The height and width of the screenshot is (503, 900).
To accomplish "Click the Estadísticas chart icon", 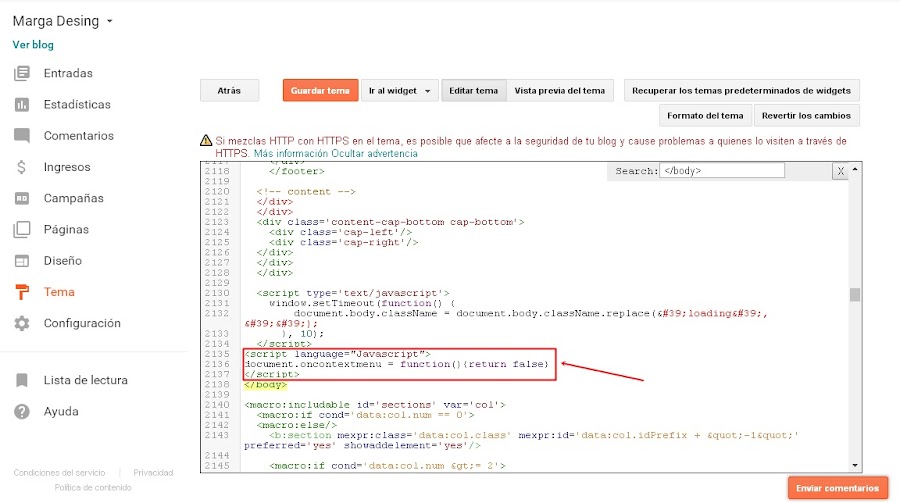I will point(22,105).
